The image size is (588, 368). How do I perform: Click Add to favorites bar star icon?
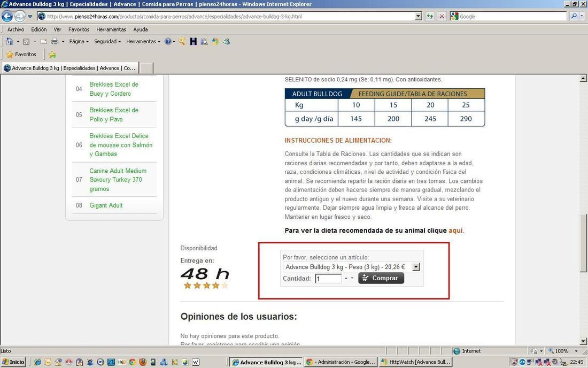[52, 55]
